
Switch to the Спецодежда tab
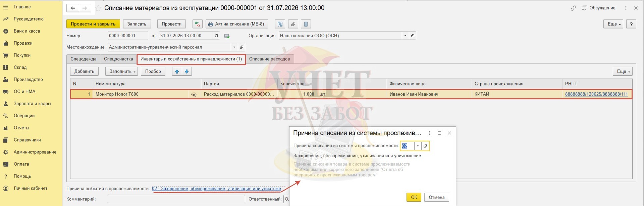83,59
